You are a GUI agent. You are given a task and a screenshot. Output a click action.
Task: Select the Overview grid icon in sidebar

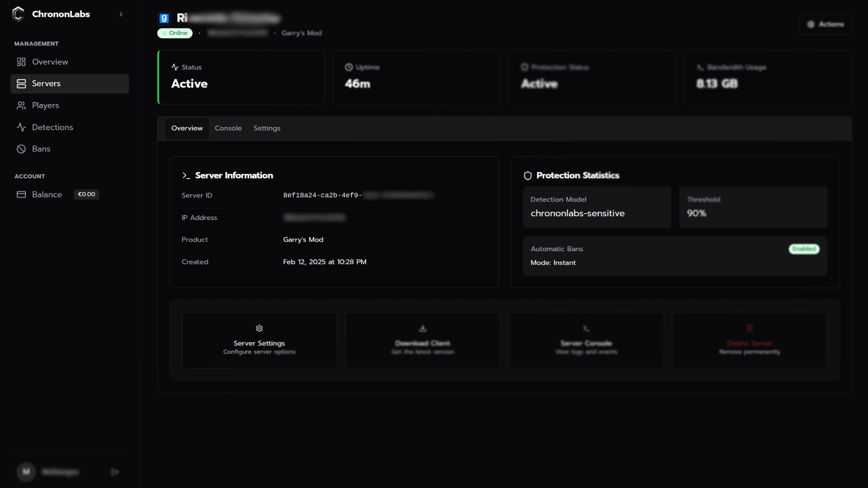tap(21, 62)
